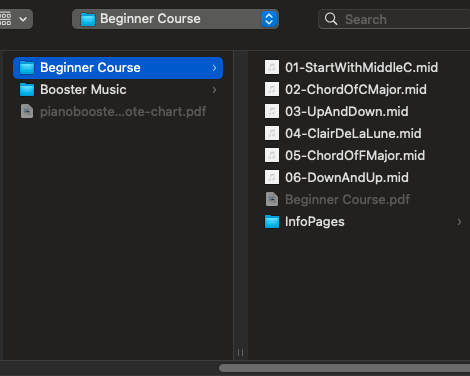
Task: Click the up-down arrows of path popup
Action: 269,19
